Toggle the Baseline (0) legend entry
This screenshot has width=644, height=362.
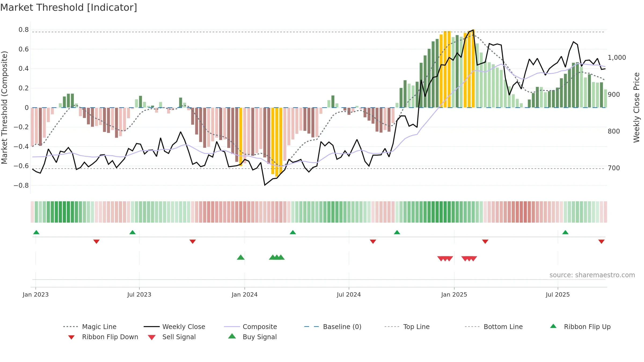point(333,327)
